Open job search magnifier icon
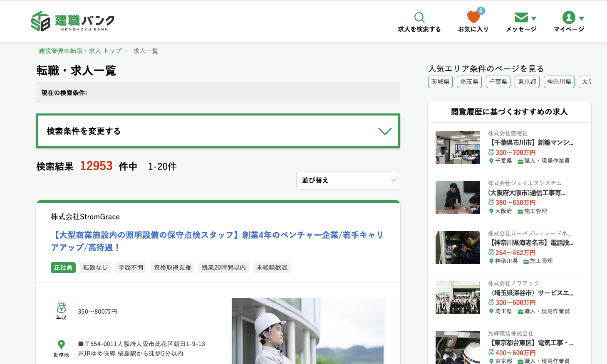Viewport: 607px width, 364px height. (419, 17)
